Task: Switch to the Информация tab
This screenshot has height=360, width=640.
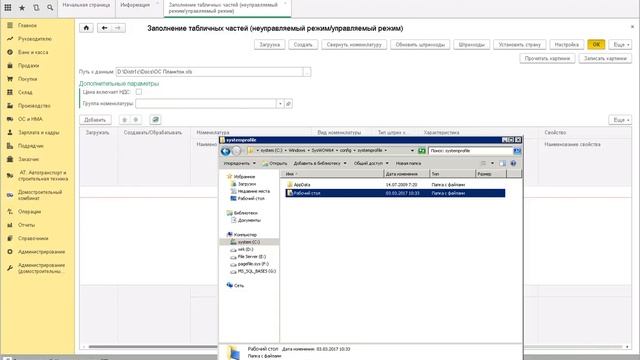Action: click(135, 5)
